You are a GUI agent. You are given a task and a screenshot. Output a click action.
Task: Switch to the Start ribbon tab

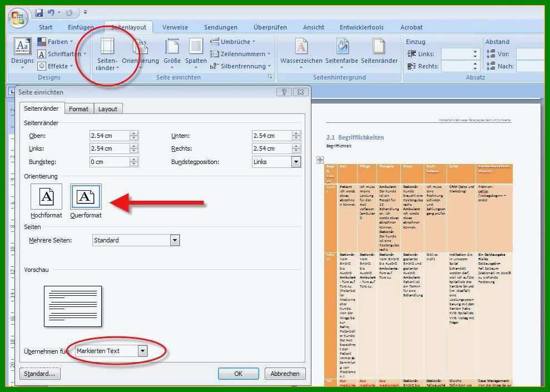[46, 27]
